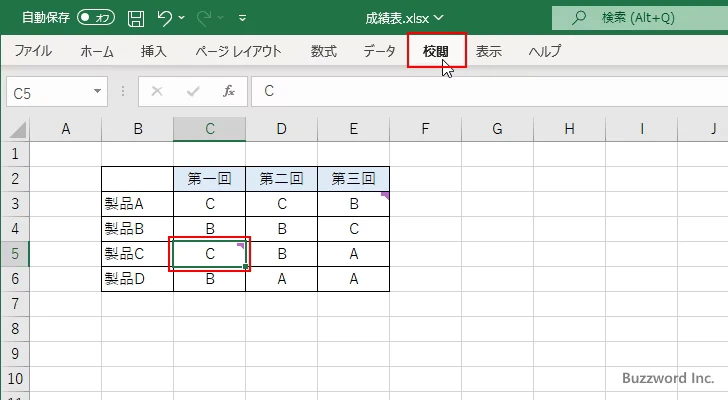Select the 製品C cell
Screen dimensions: 728x400
point(137,254)
